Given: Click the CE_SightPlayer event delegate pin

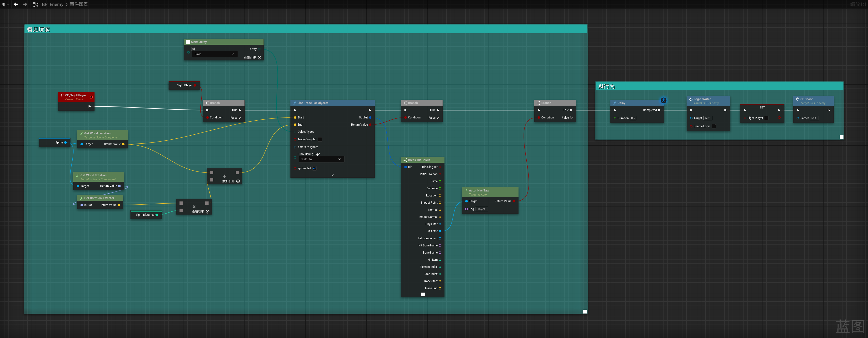Looking at the screenshot, I should click(91, 97).
